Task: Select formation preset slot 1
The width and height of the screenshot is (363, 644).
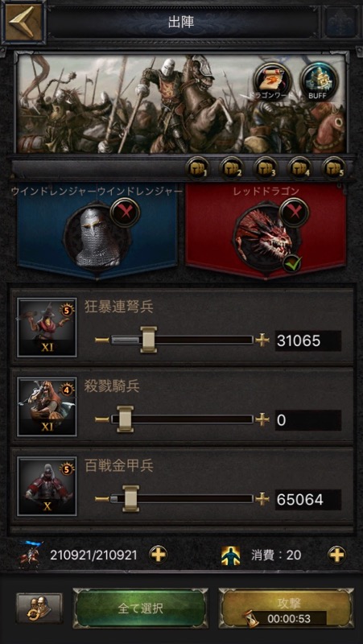Action: 197,167
